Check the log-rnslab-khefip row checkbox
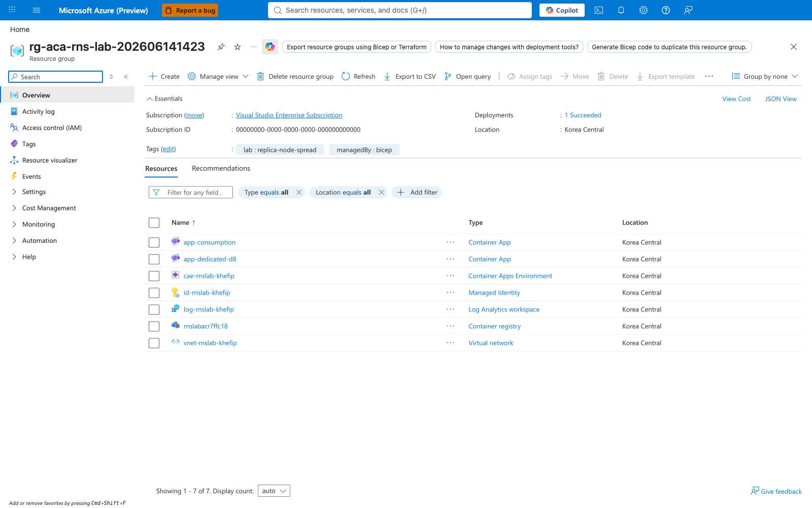The width and height of the screenshot is (812, 508). [x=154, y=309]
